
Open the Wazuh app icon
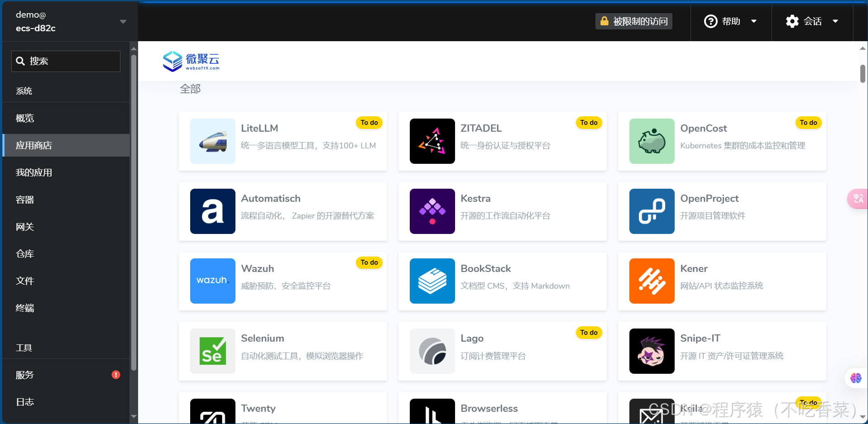212,281
